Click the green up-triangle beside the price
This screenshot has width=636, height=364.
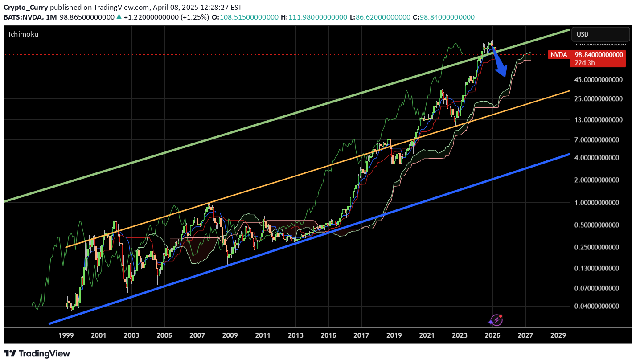coord(119,17)
